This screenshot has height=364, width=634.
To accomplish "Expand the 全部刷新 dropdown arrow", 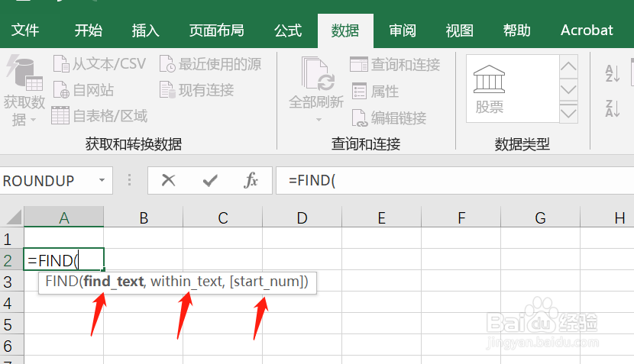I will click(319, 120).
